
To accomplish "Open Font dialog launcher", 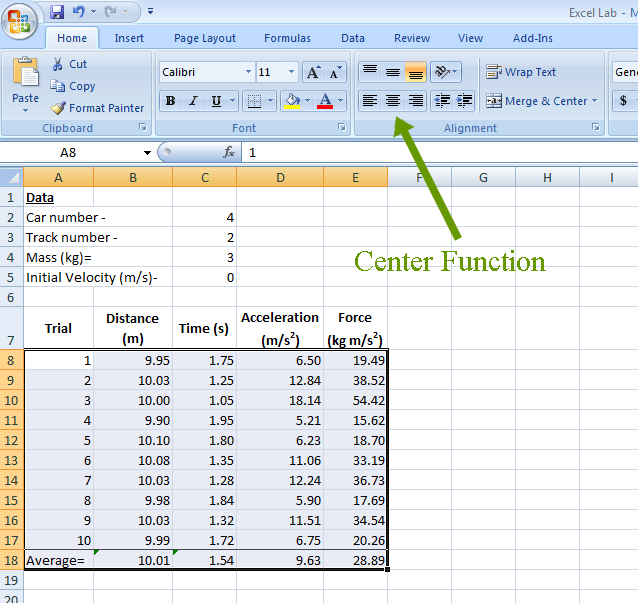I will click(x=341, y=127).
